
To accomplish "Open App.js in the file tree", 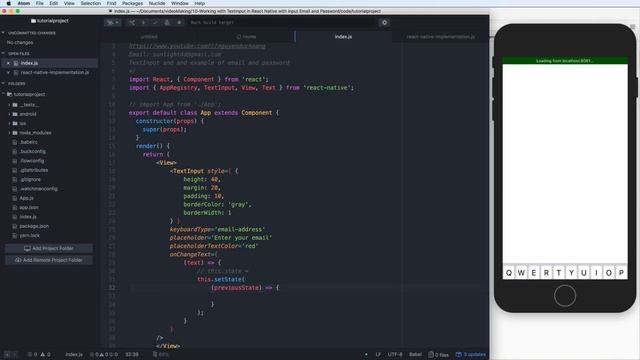I will click(27, 198).
